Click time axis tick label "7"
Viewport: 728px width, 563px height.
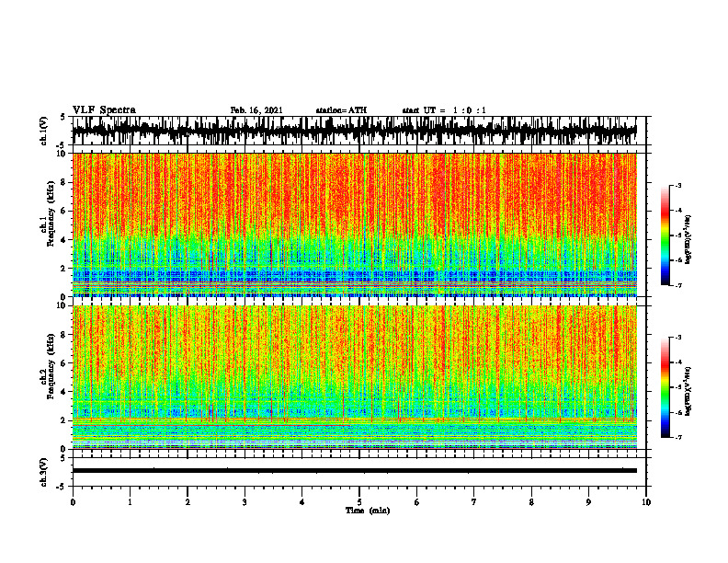pos(474,502)
